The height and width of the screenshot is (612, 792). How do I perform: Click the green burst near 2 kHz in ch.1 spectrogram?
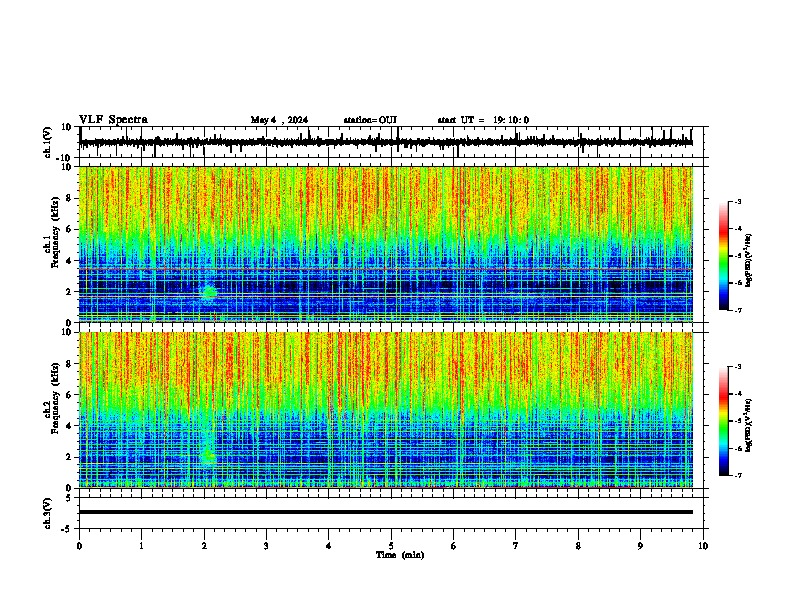click(x=209, y=292)
